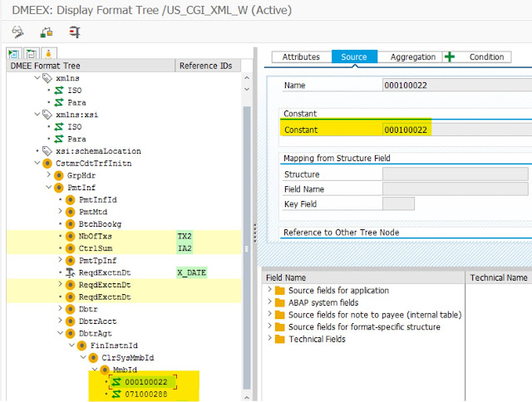Click the FinInstnId element icon
Screen dimensions: 532x402
(81, 346)
